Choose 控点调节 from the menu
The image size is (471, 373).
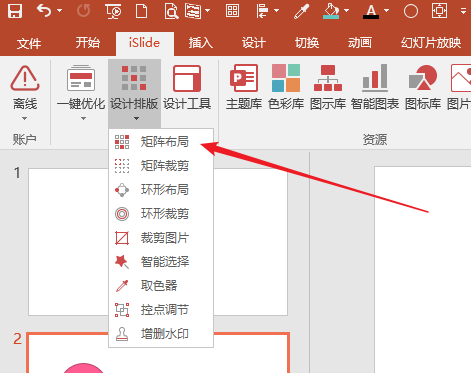click(161, 310)
